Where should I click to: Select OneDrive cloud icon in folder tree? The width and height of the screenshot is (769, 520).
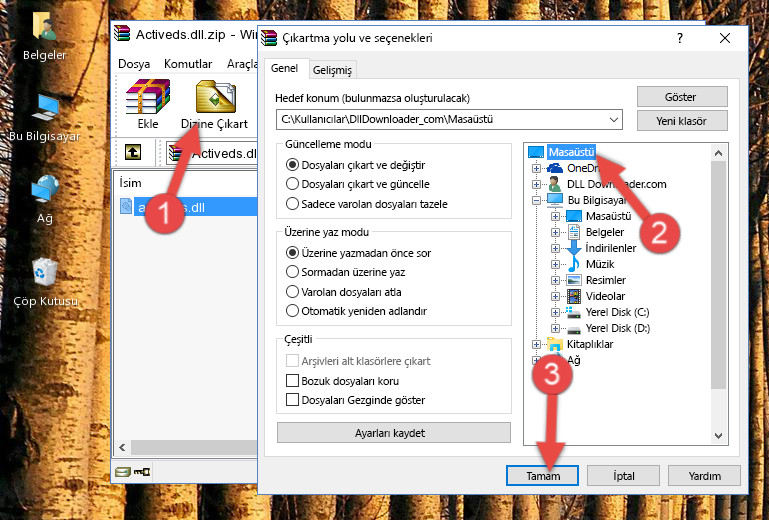point(555,168)
